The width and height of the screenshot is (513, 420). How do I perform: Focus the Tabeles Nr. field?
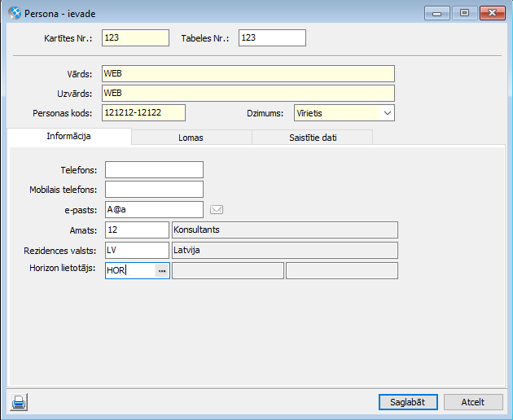point(272,37)
